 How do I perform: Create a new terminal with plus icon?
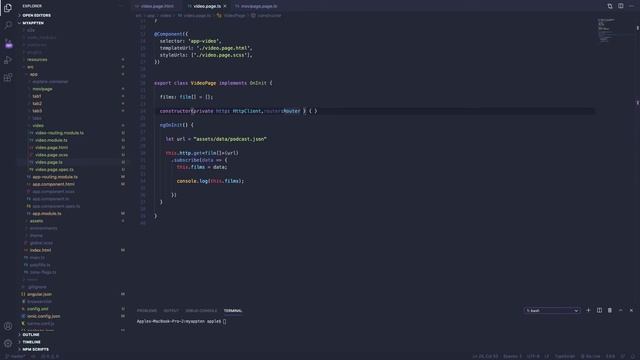pyautogui.click(x=588, y=310)
